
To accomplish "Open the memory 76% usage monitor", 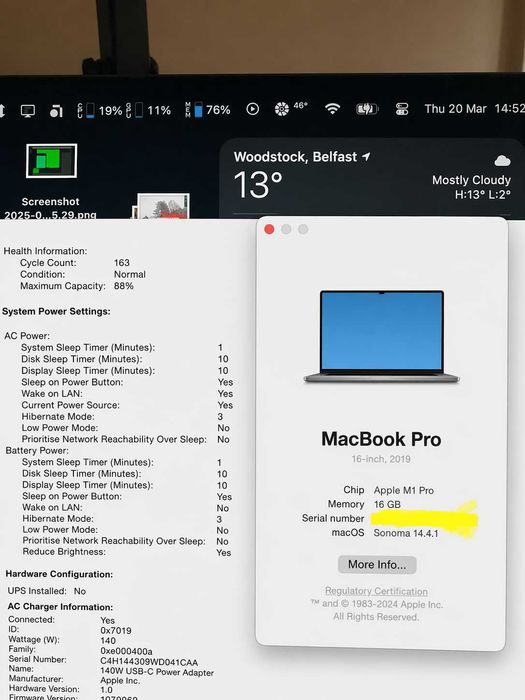I will point(208,110).
